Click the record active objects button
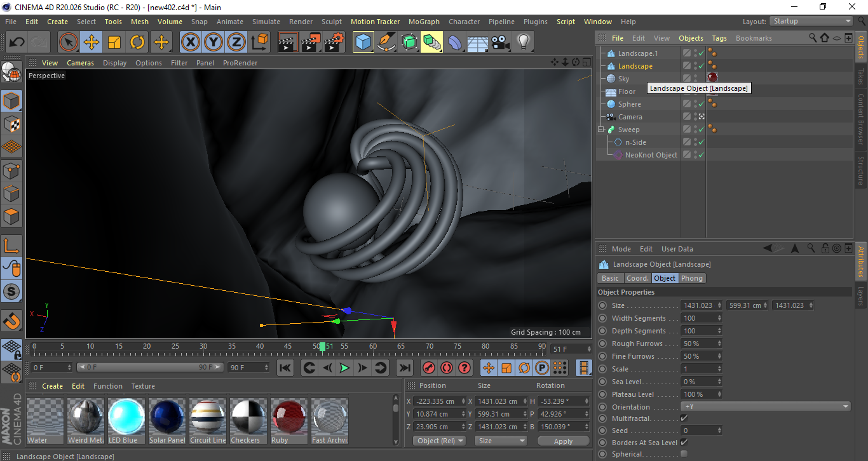 [429, 368]
